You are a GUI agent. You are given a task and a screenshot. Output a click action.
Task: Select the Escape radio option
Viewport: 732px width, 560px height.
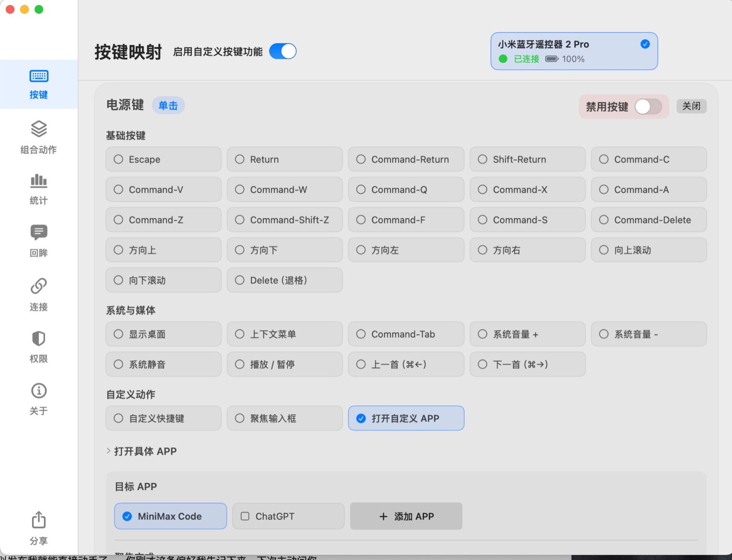pos(163,159)
